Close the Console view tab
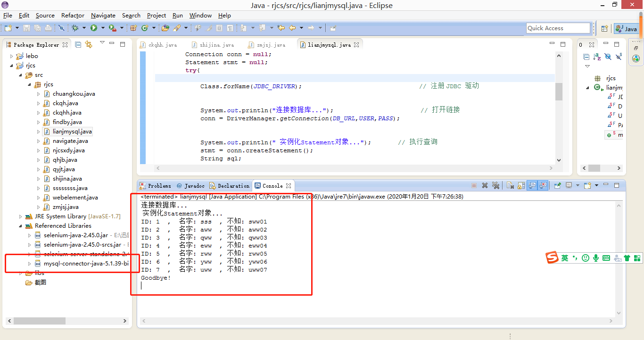The width and height of the screenshot is (644, 340). pyautogui.click(x=288, y=186)
